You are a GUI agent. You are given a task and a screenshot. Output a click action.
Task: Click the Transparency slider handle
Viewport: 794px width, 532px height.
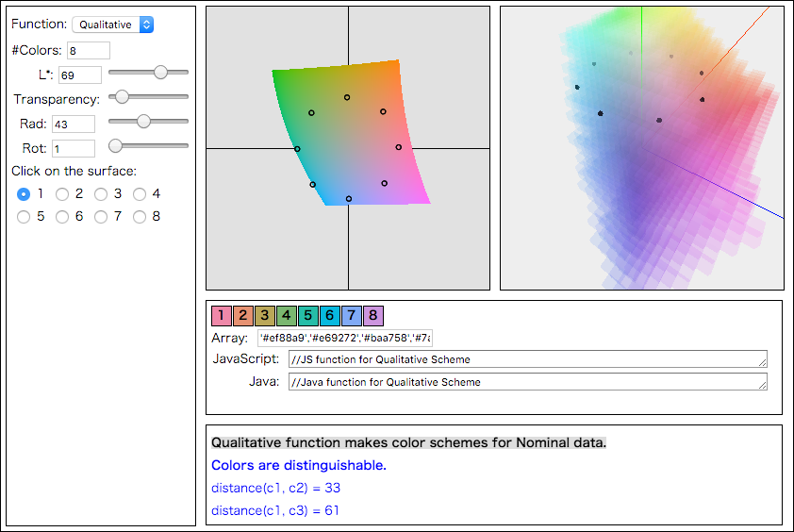coord(122,97)
